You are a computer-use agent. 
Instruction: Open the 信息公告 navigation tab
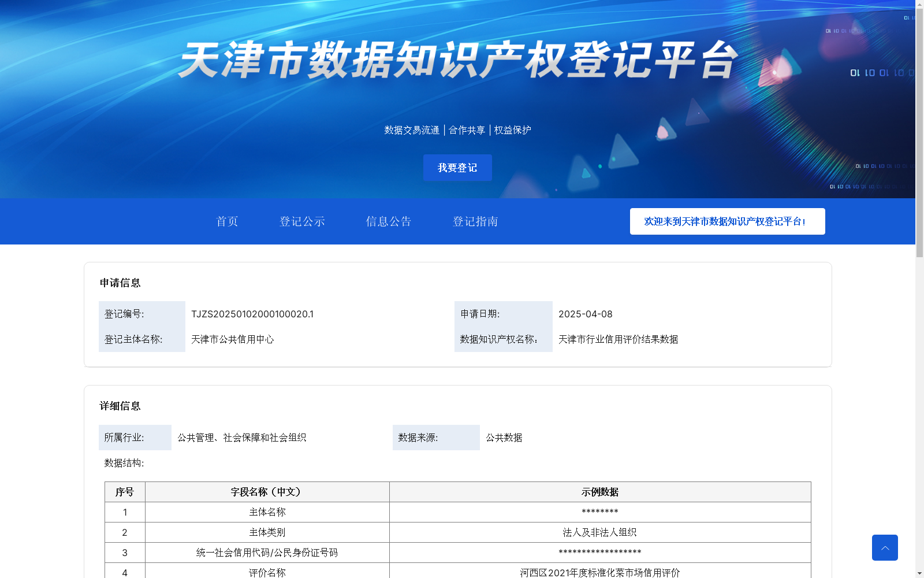coord(389,221)
